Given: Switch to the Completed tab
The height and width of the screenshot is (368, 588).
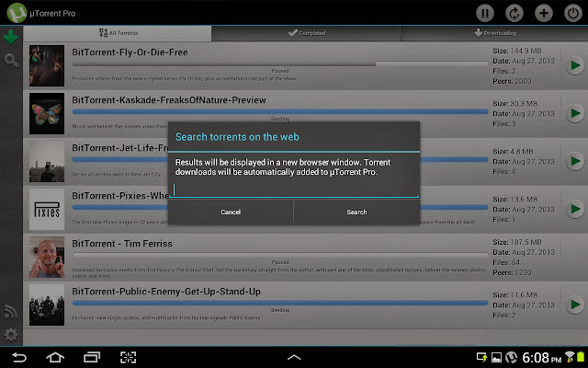Looking at the screenshot, I should [x=306, y=33].
